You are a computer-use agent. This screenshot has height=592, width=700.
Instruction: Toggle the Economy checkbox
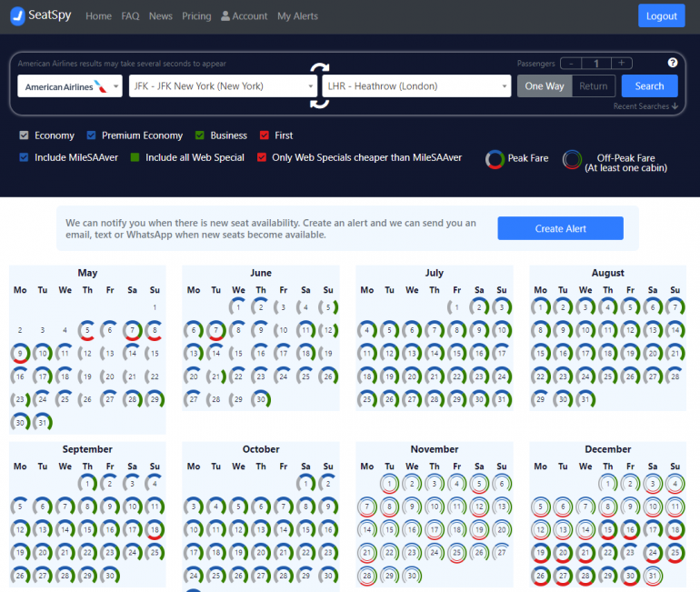[25, 135]
